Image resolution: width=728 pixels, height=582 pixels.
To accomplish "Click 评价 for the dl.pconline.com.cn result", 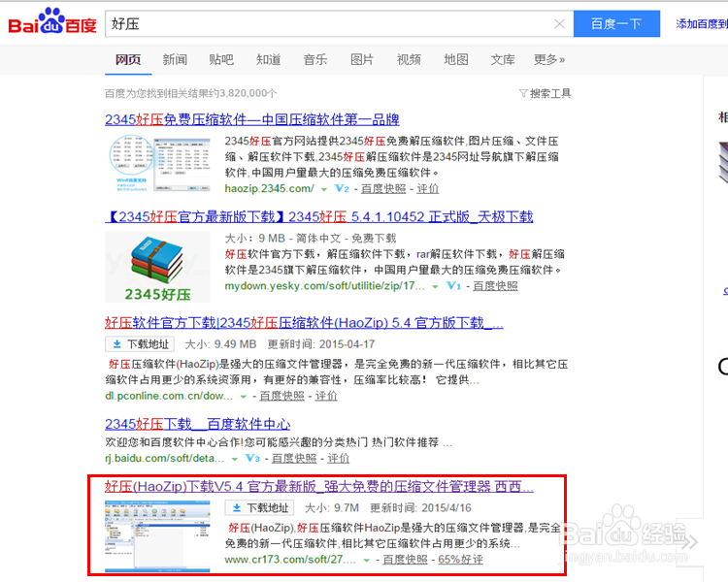I will click(x=326, y=396).
